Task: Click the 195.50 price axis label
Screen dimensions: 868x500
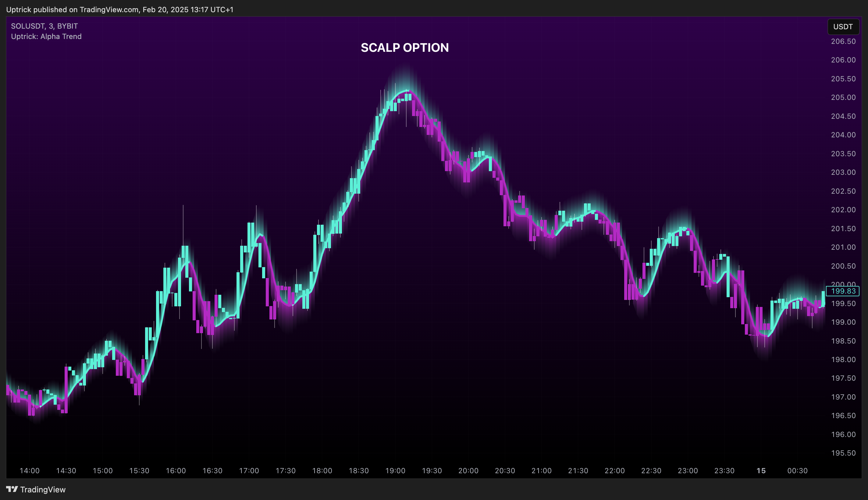Action: 843,453
